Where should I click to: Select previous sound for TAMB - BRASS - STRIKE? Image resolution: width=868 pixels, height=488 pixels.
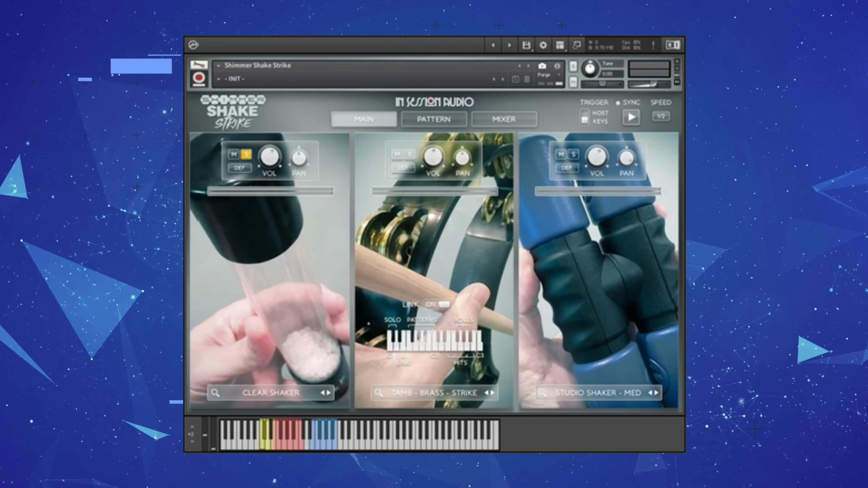point(486,393)
